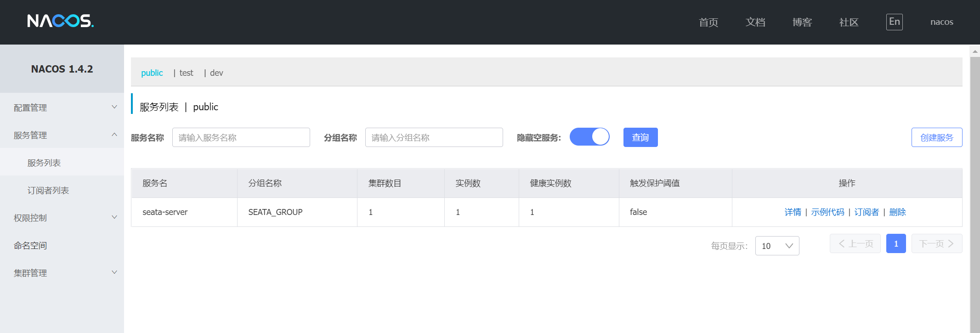The image size is (980, 333).
Task: Click the false threshold cell
Action: tap(675, 212)
